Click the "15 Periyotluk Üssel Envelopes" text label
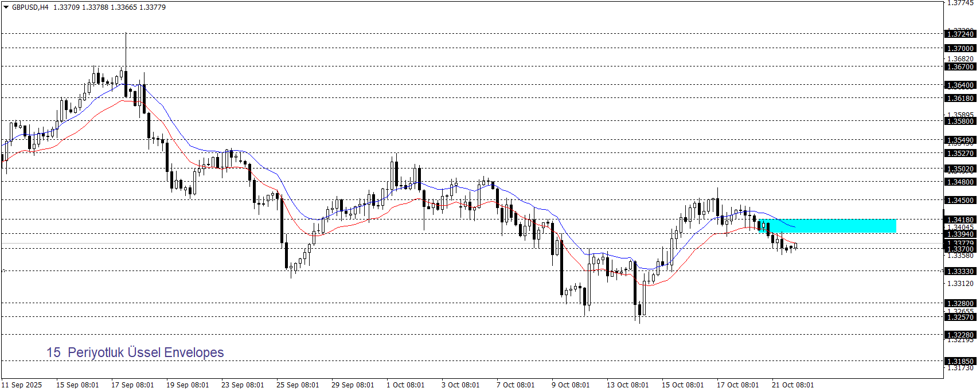Viewport: 980px width, 392px height. (x=135, y=352)
